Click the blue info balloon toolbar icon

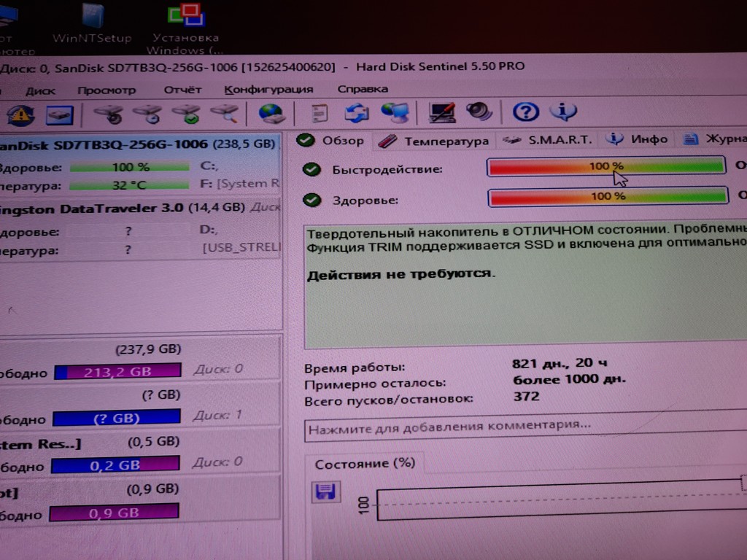click(x=563, y=111)
